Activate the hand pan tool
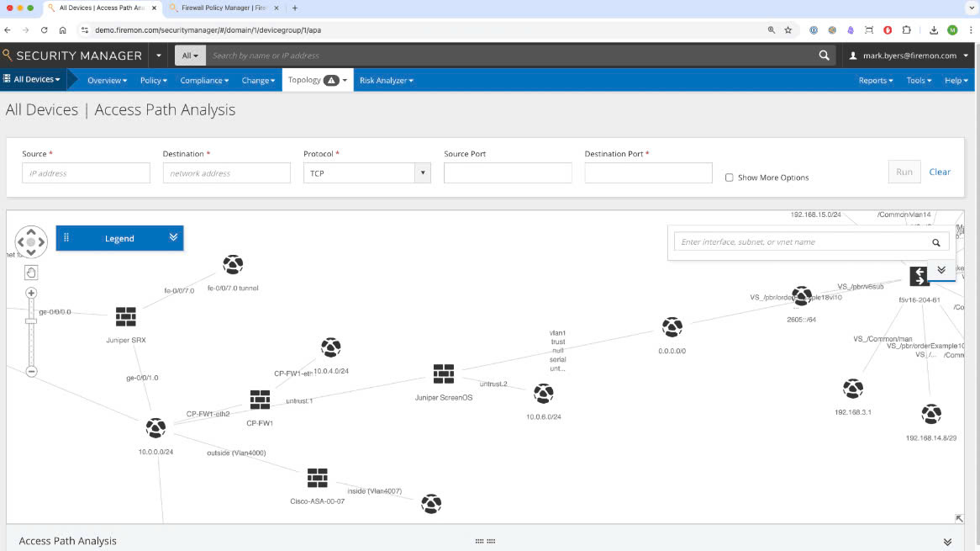The width and height of the screenshot is (980, 551). [31, 272]
